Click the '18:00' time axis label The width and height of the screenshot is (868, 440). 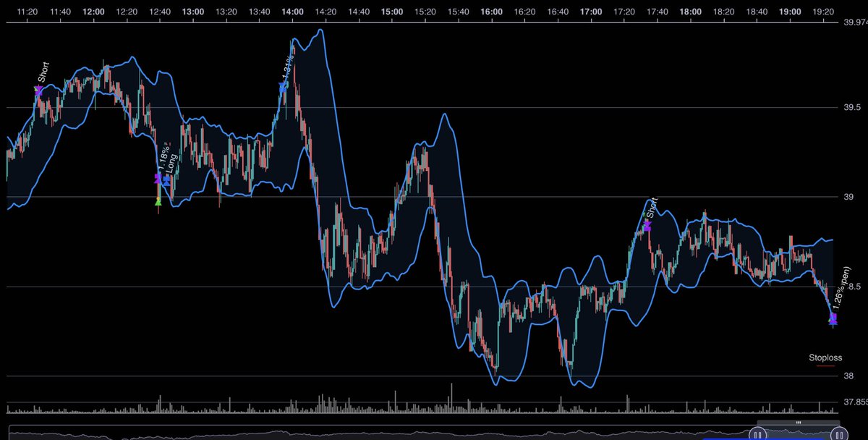691,12
